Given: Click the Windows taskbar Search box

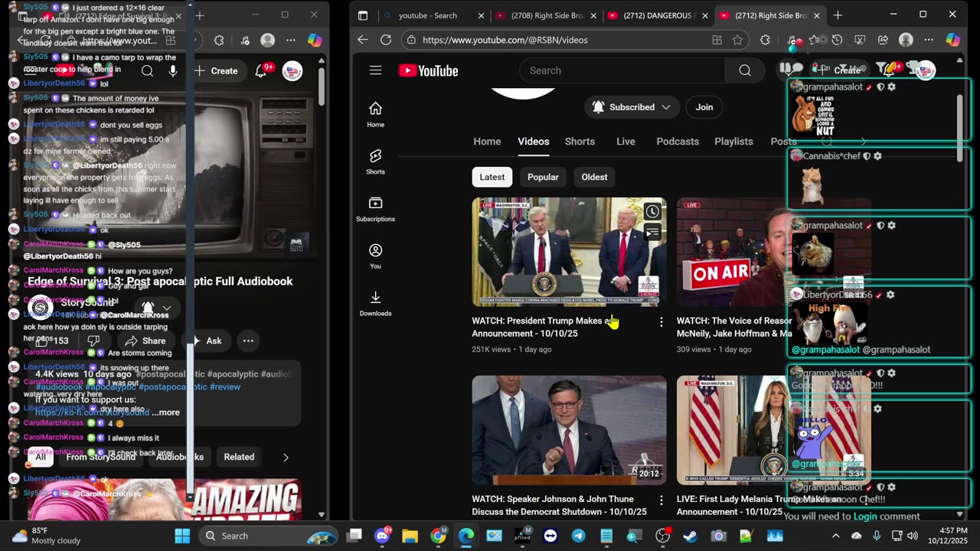Looking at the screenshot, I should click(x=269, y=536).
